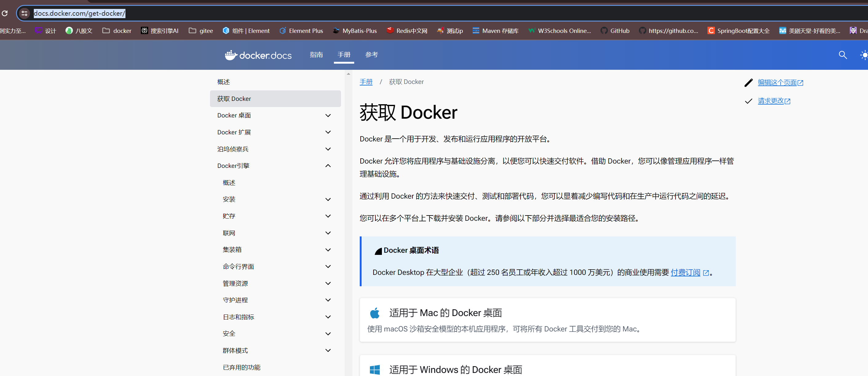Open the Redis中文网 bookmark

[x=407, y=31]
